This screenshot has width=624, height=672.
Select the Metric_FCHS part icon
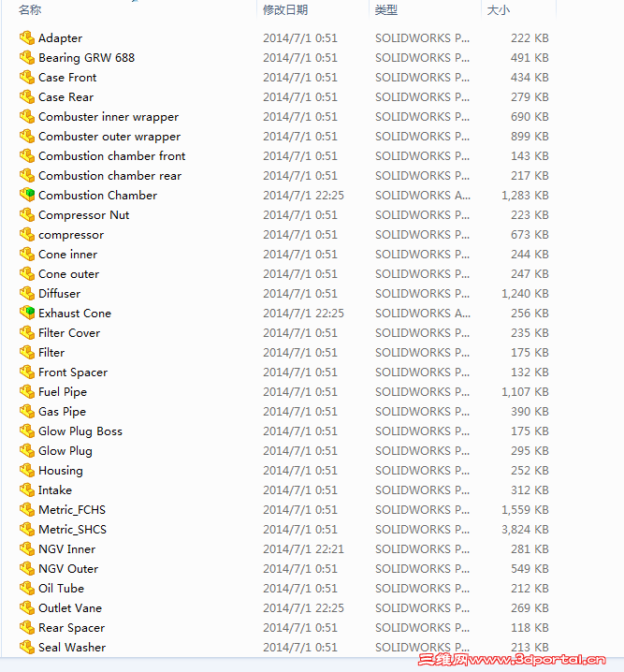click(x=27, y=509)
